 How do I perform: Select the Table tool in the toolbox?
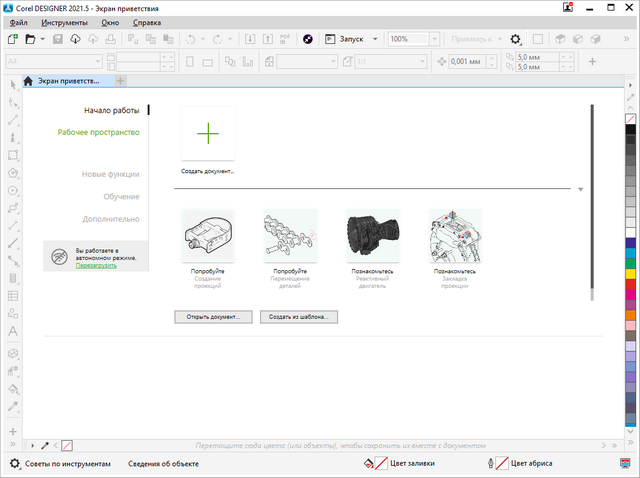pos(13,296)
